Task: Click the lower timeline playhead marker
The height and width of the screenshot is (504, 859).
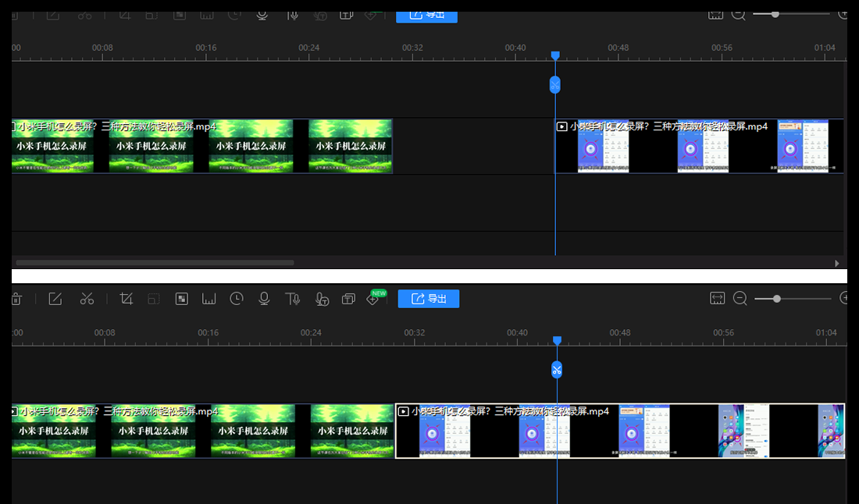Action: click(x=557, y=340)
